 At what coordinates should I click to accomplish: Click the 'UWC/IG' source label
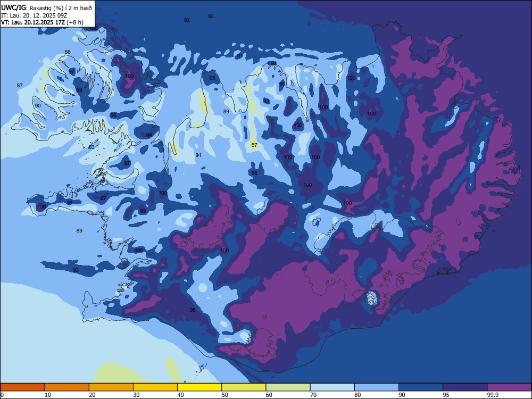[13, 7]
